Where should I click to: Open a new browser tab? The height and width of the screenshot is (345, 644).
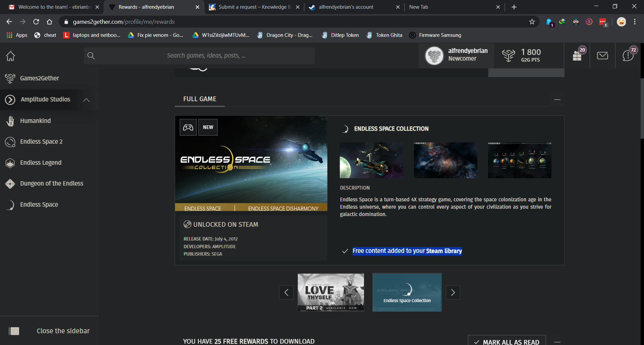pos(514,7)
